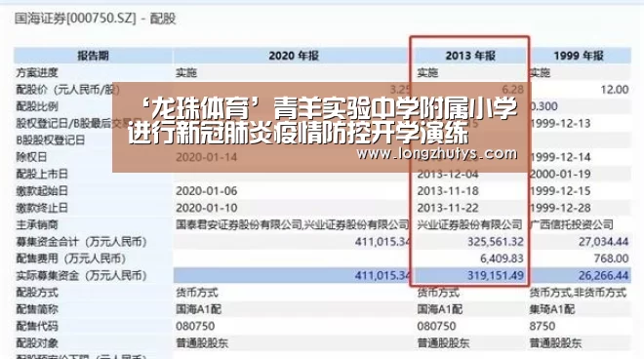Click the 除权日 row label

pos(31,157)
